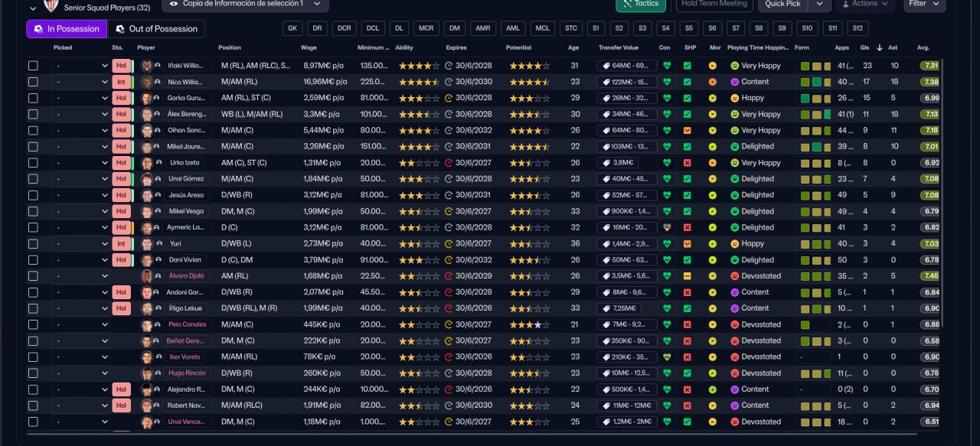The image size is (980, 446).
Task: Open the Quick Pick dropdown arrow
Action: tap(819, 4)
